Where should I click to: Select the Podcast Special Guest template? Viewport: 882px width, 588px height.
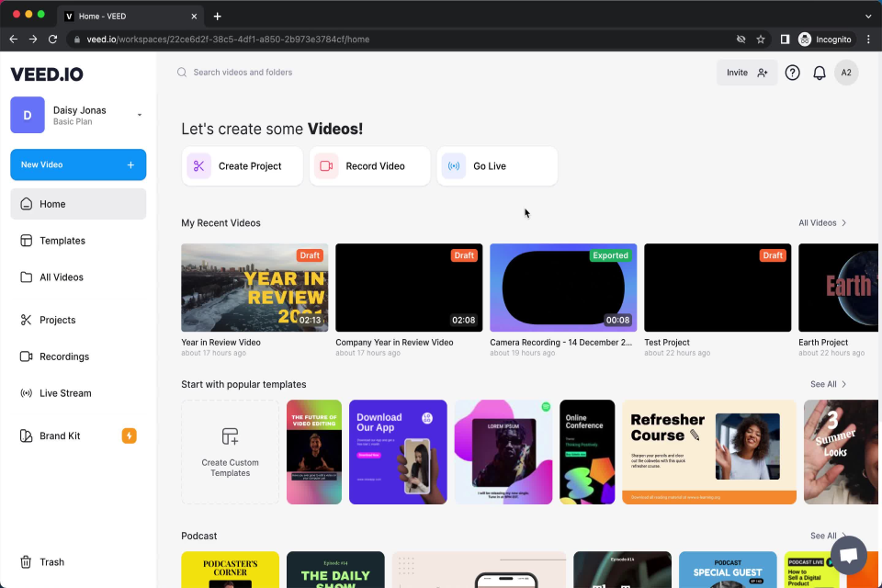728,570
